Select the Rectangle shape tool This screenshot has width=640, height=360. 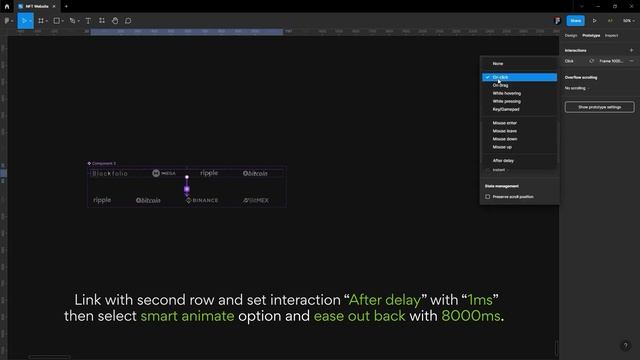coord(57,21)
